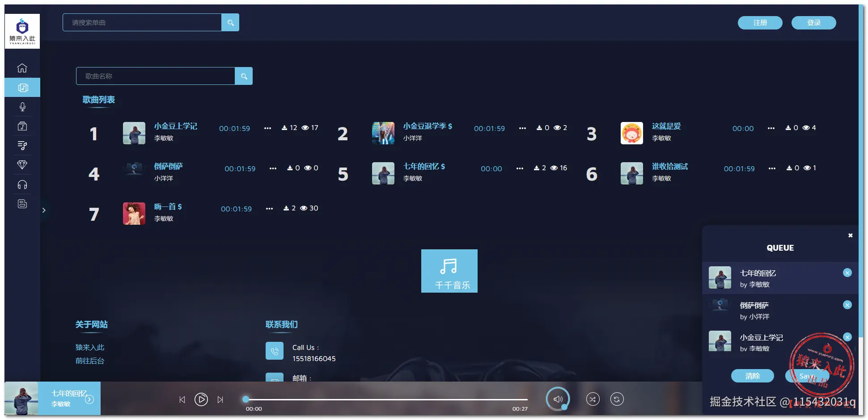The height and width of the screenshot is (420, 868).
Task: Open the document news sidebar icon
Action: point(22,204)
